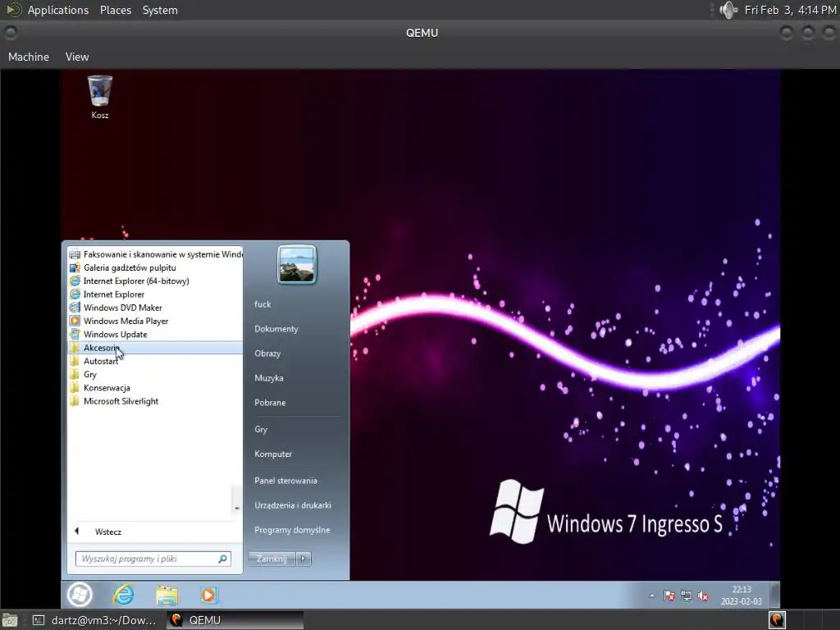Click the Action Center flag tray icon
The height and width of the screenshot is (630, 840).
pyautogui.click(x=669, y=596)
